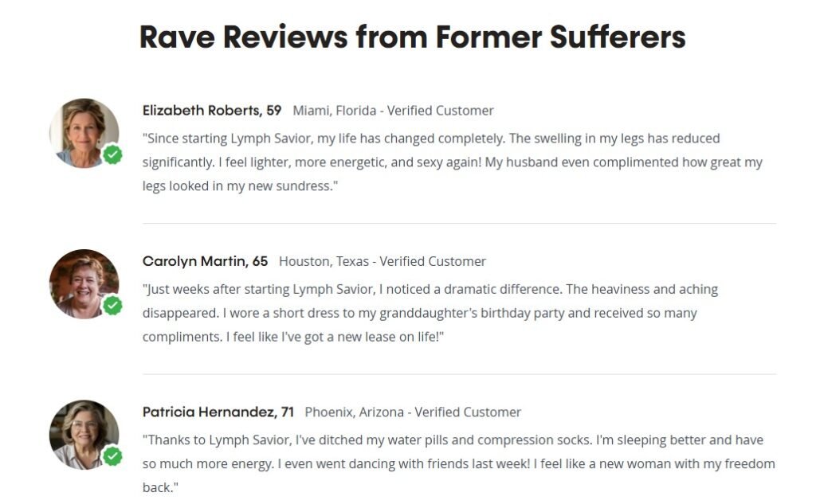Click the name Elizabeth Roberts, 59

point(212,110)
